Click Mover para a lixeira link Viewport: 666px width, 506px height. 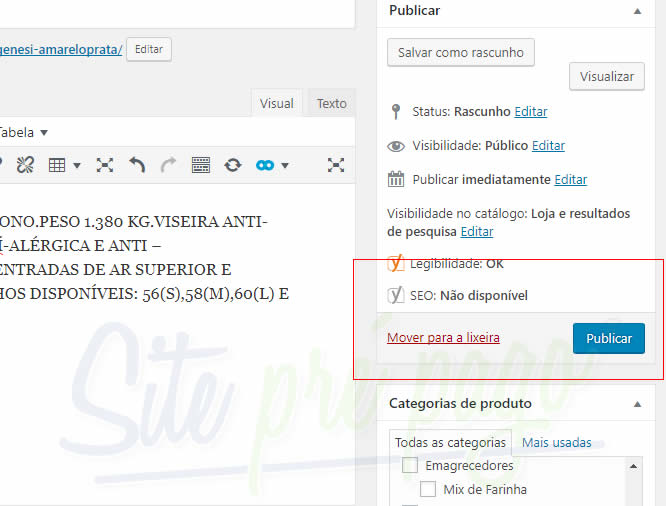(443, 338)
